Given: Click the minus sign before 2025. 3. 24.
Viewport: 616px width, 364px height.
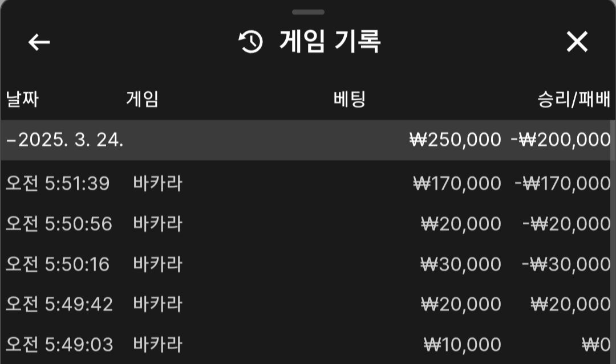Looking at the screenshot, I should tap(11, 141).
